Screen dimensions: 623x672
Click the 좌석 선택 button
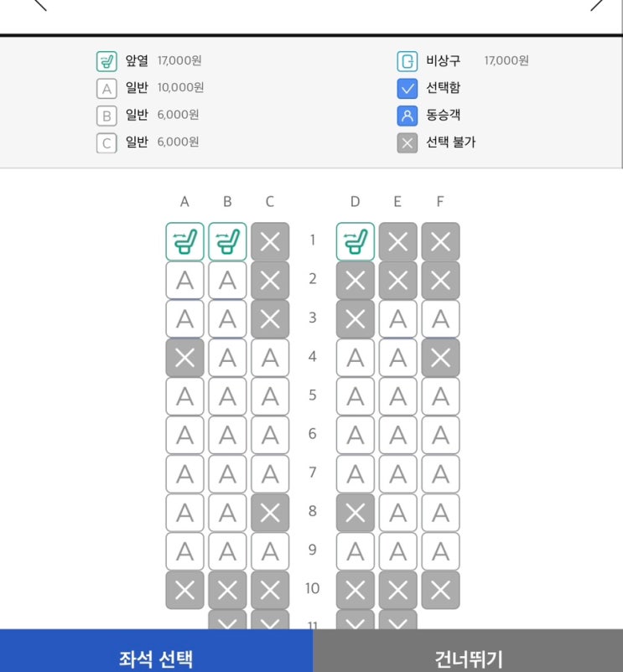click(156, 657)
